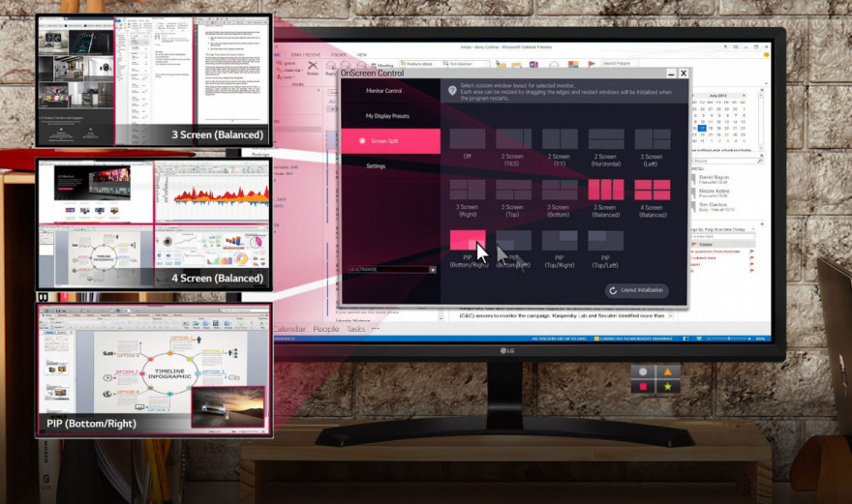Select the David Bayon contact entry

713,179
